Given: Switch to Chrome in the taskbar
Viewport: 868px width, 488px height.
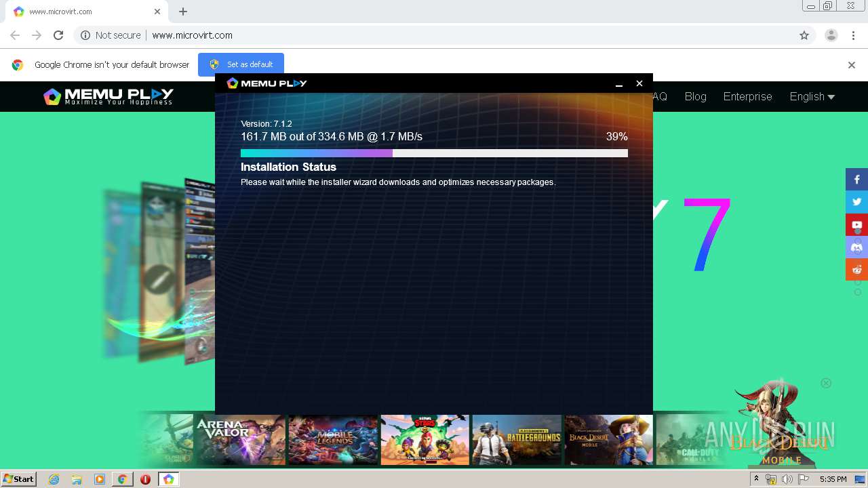Looking at the screenshot, I should (x=122, y=479).
